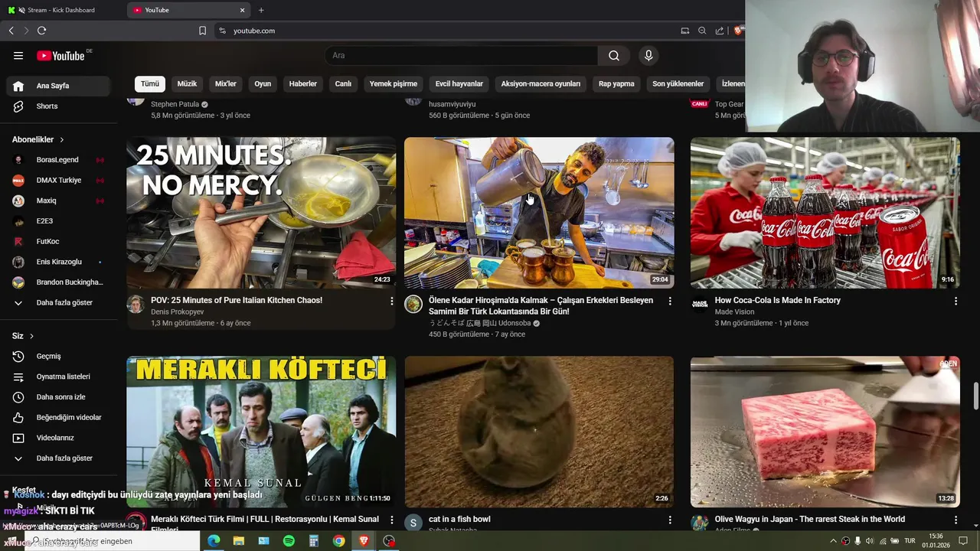Image resolution: width=980 pixels, height=551 pixels.
Task: Open new browser tab with plus
Action: (x=261, y=10)
